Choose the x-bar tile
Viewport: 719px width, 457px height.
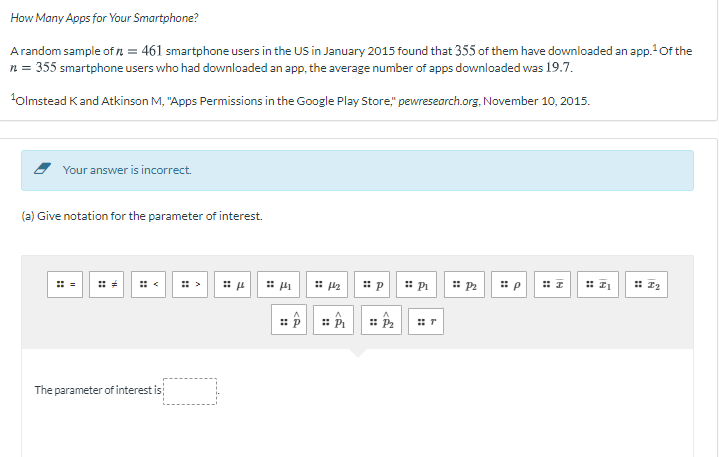click(553, 285)
